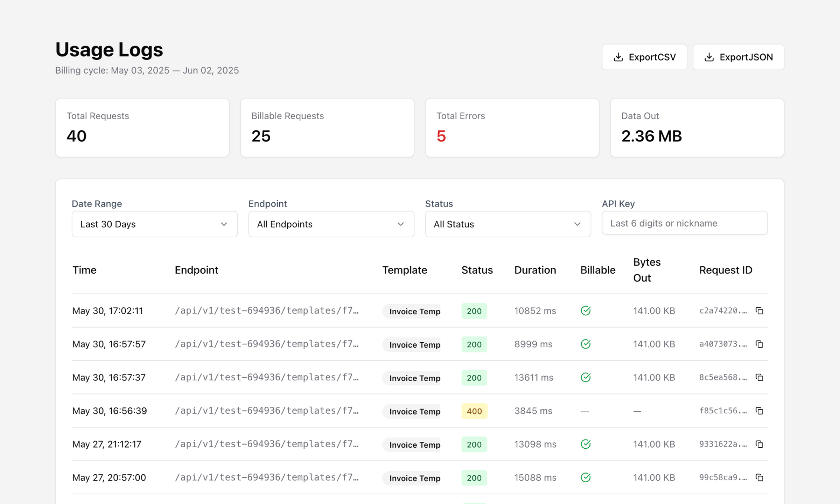Open the All Status dropdown
The width and height of the screenshot is (840, 504).
(x=508, y=224)
